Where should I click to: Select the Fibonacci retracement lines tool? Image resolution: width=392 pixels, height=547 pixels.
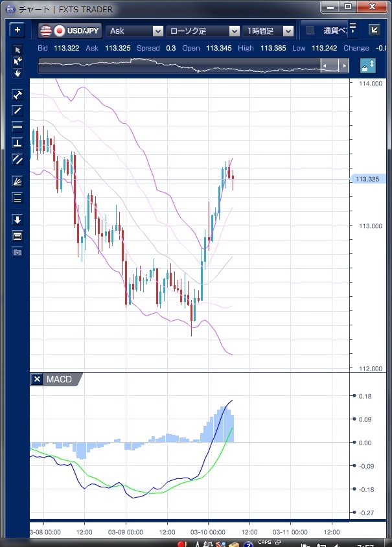tap(17, 198)
